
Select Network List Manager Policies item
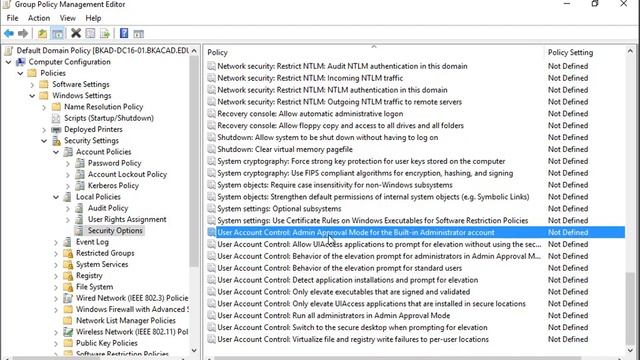coord(126,321)
